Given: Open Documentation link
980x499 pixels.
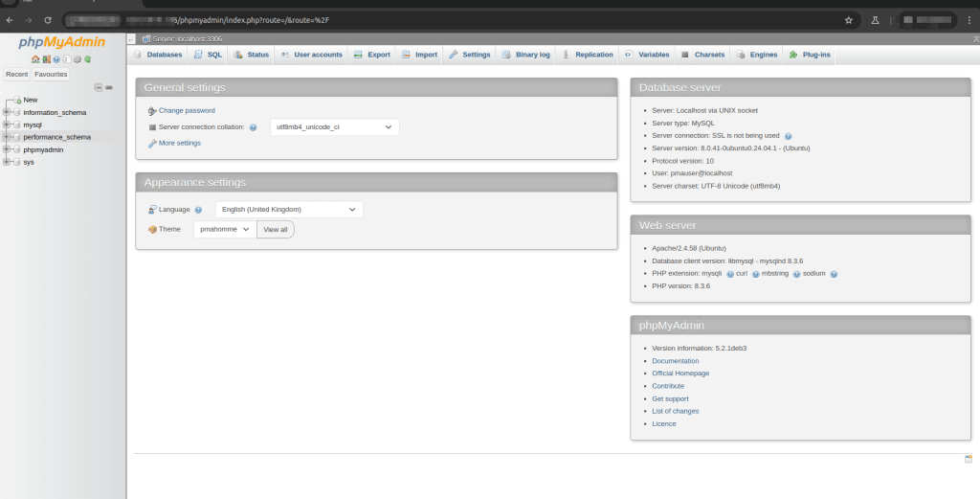Looking at the screenshot, I should pyautogui.click(x=675, y=361).
